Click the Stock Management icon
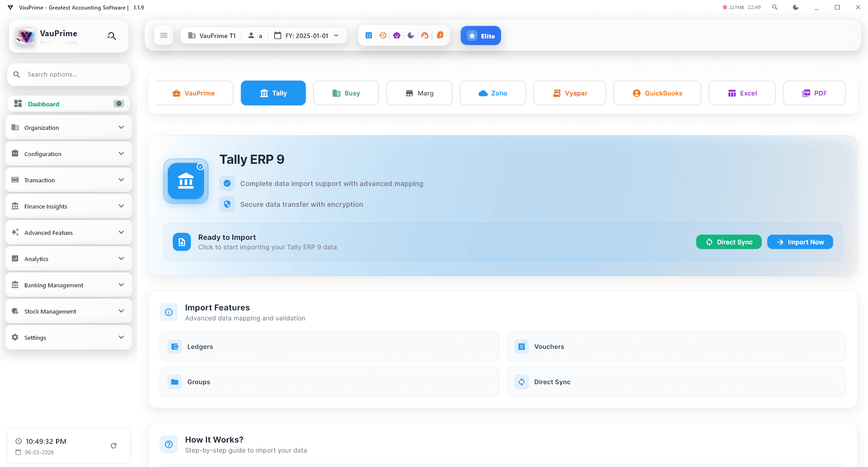868x467 pixels. tap(15, 311)
